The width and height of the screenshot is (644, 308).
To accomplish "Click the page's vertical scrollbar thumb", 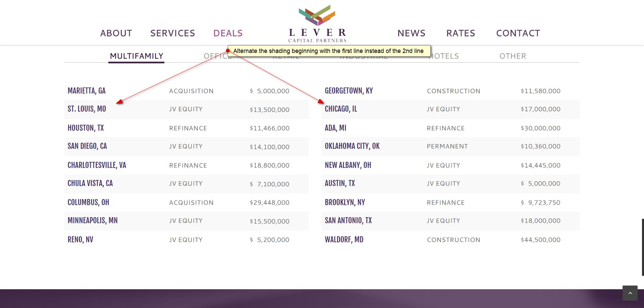I will pyautogui.click(x=643, y=247).
